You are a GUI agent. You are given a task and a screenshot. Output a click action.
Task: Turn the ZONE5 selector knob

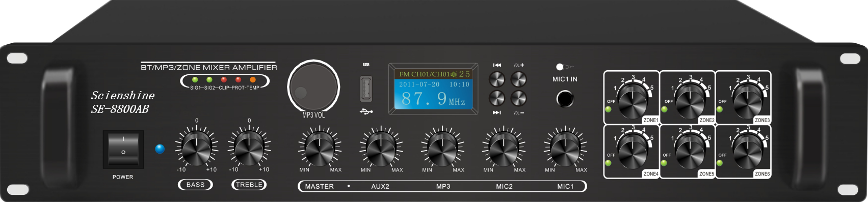point(690,151)
